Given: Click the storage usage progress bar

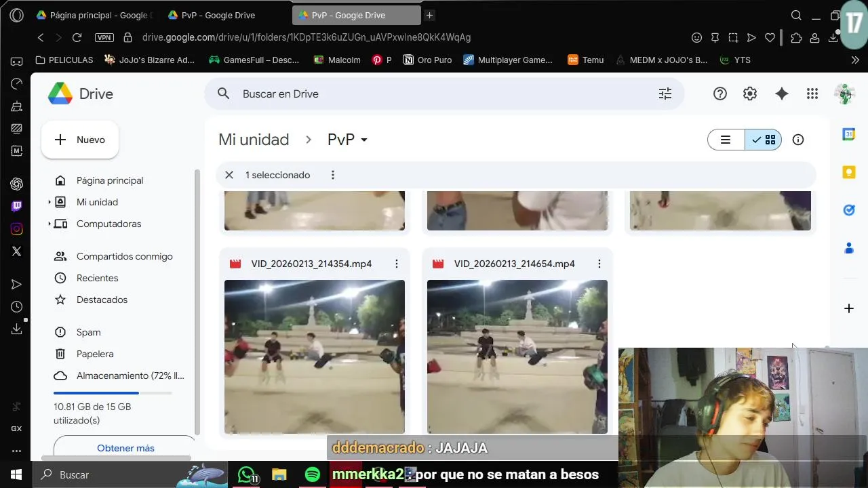Looking at the screenshot, I should tap(113, 393).
